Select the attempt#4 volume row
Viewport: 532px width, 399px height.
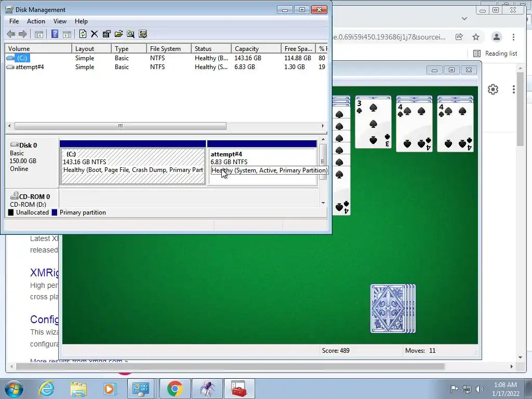pyautogui.click(x=166, y=67)
